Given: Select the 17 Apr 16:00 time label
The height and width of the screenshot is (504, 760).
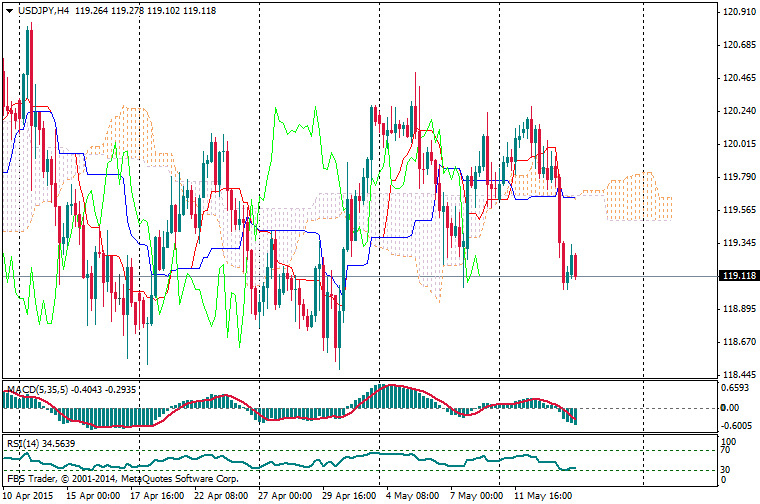Looking at the screenshot, I should (x=157, y=496).
